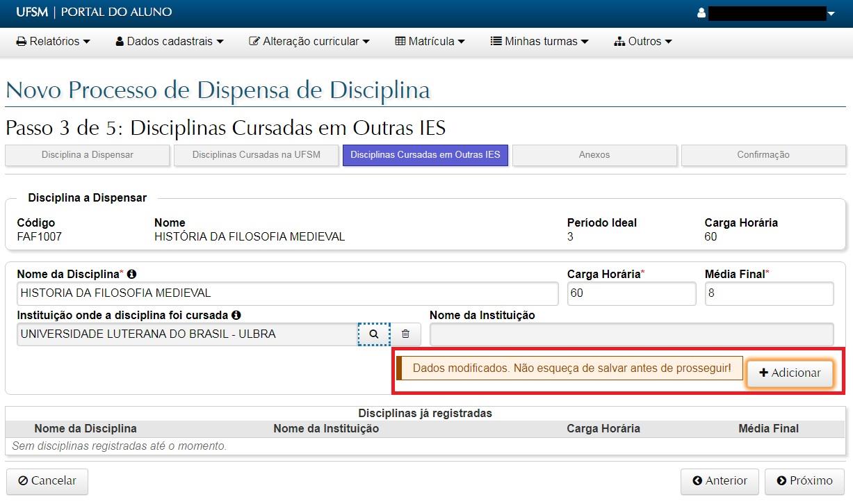Viewport: 853px width, 504px height.
Task: Cancel the process with Cancelar button
Action: click(47, 480)
